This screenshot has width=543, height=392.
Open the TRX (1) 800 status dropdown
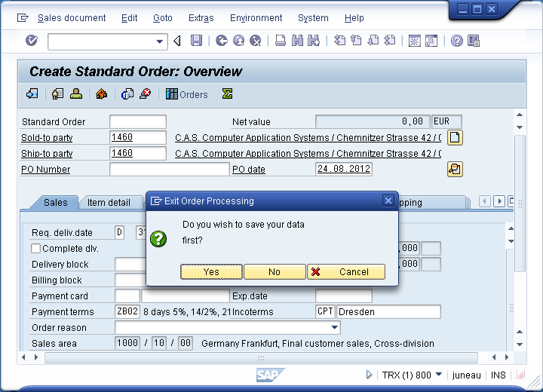[x=438, y=375]
